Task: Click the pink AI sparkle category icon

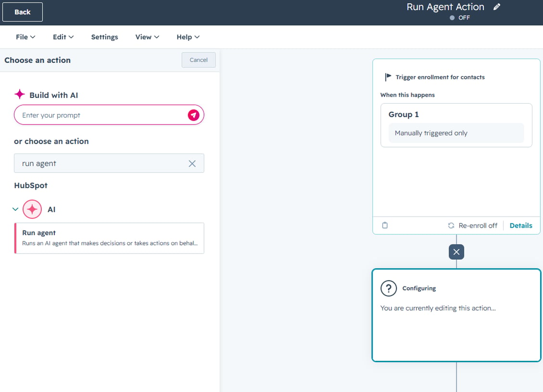Action: (x=32, y=209)
